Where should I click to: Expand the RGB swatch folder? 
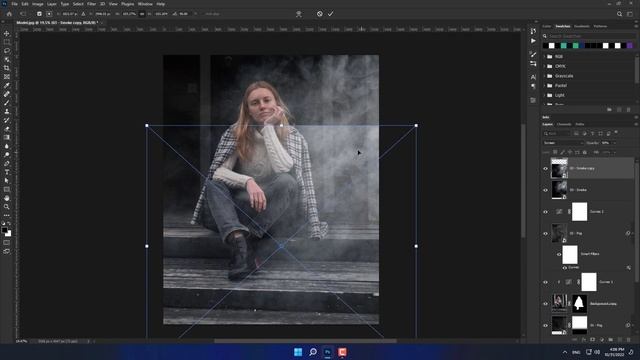(544, 56)
